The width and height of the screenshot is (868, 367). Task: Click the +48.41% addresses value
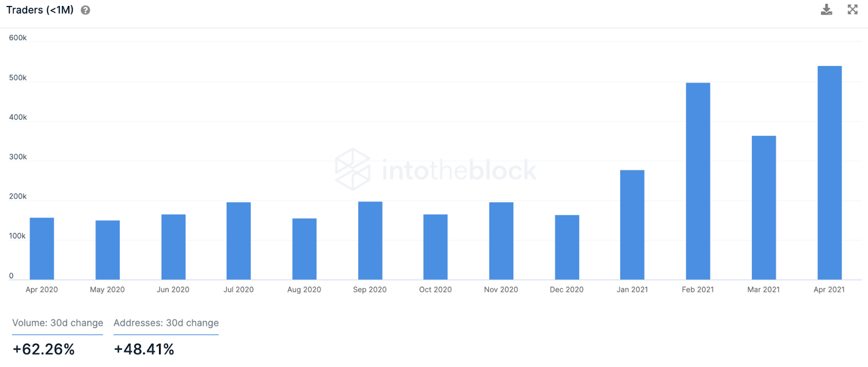point(144,349)
